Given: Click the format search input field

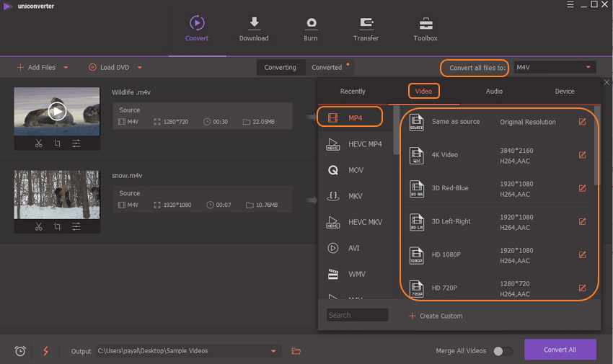Looking at the screenshot, I should pos(357,315).
